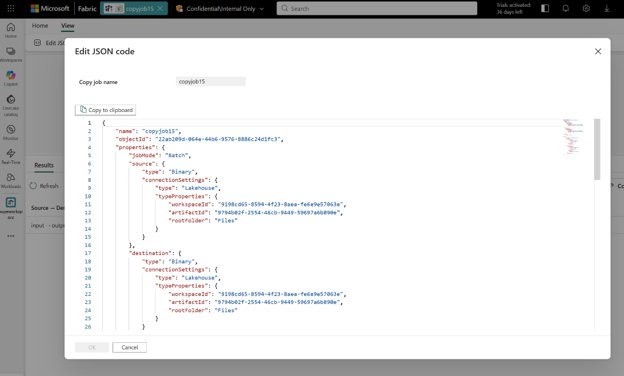This screenshot has width=624, height=376.
Task: Open Workspaces from the left sidebar
Action: pos(11,55)
